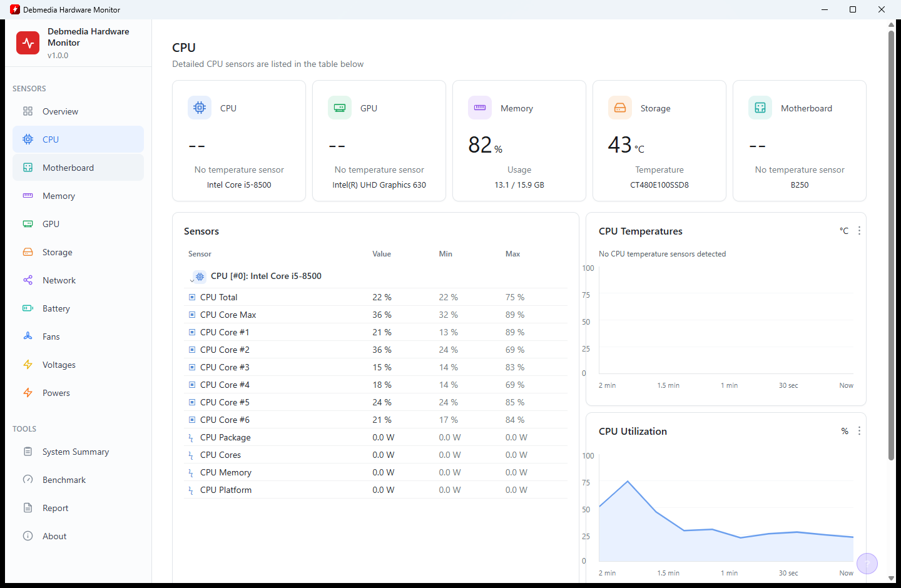
Task: Click the "Max" column header
Action: pos(512,254)
